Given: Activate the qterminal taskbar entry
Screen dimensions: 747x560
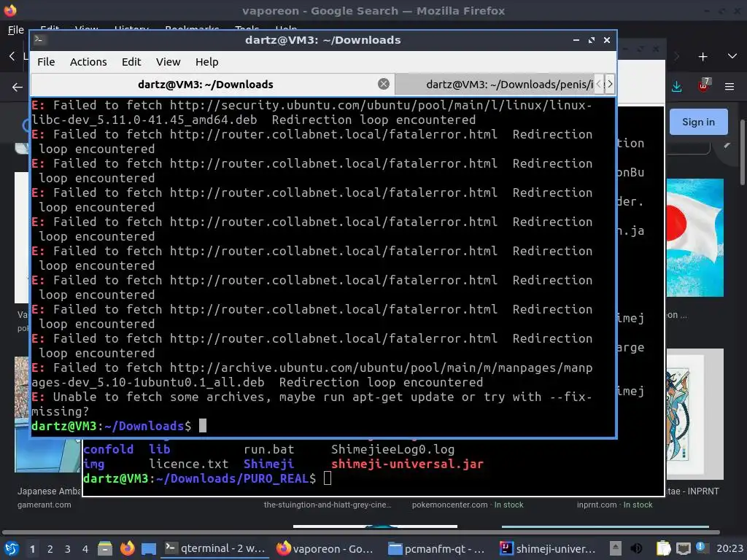Looking at the screenshot, I should (x=215, y=548).
